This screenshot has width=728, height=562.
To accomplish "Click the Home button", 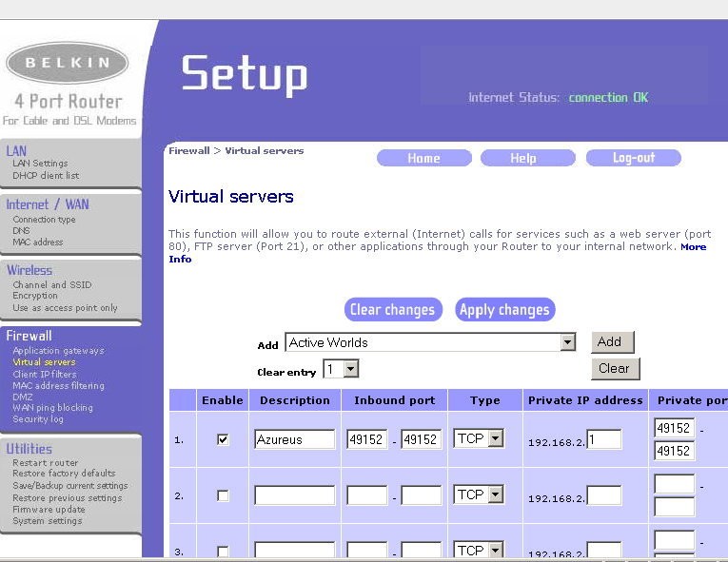I will (423, 158).
